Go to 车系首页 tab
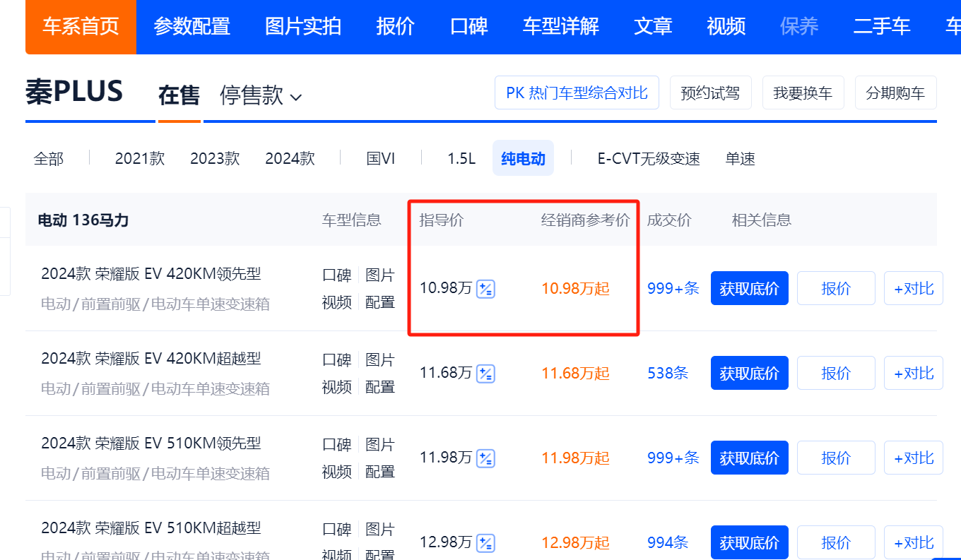 (81, 27)
